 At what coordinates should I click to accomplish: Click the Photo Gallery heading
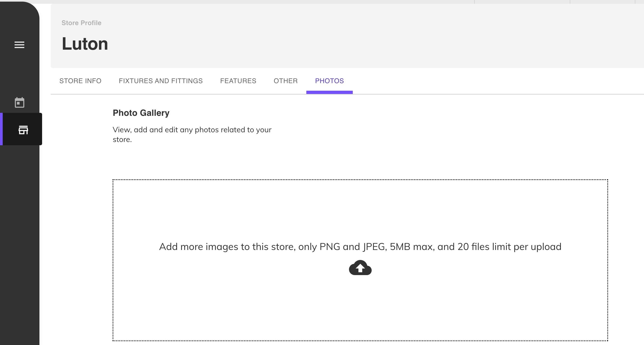point(141,113)
